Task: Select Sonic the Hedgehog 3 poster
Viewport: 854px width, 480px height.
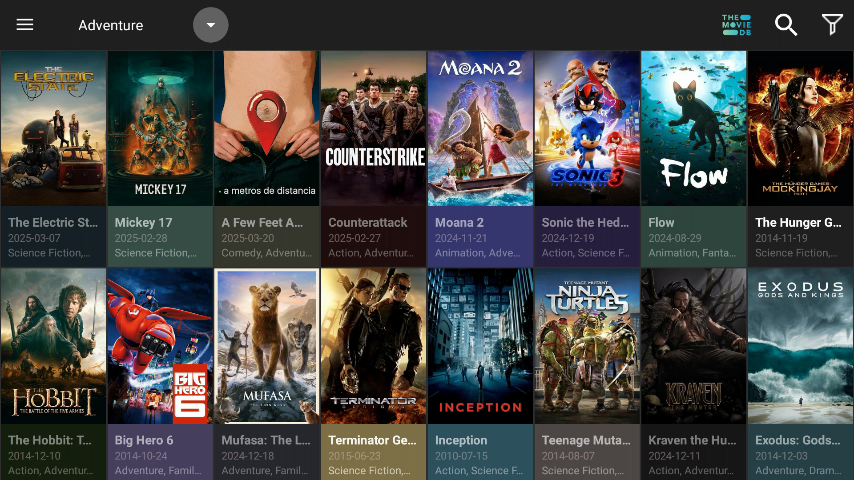Action: click(587, 129)
